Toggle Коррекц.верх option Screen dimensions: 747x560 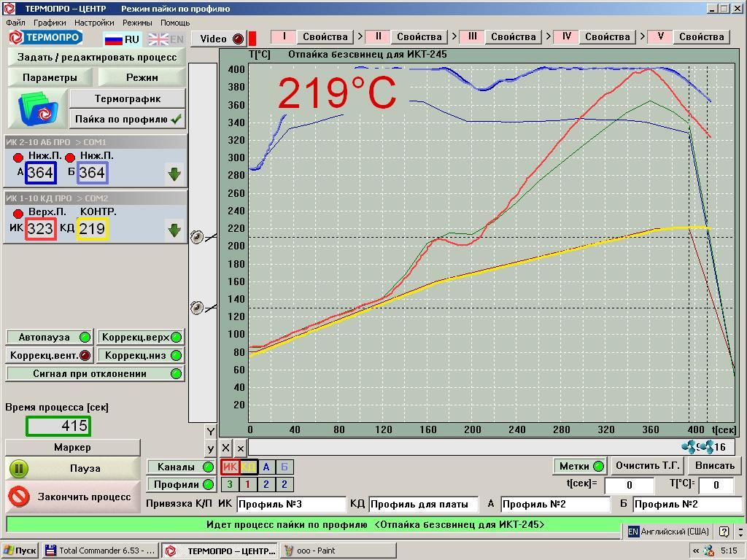[x=141, y=337]
